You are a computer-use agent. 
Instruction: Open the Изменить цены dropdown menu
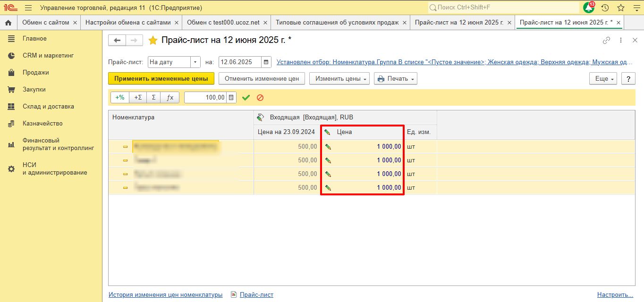coord(339,79)
